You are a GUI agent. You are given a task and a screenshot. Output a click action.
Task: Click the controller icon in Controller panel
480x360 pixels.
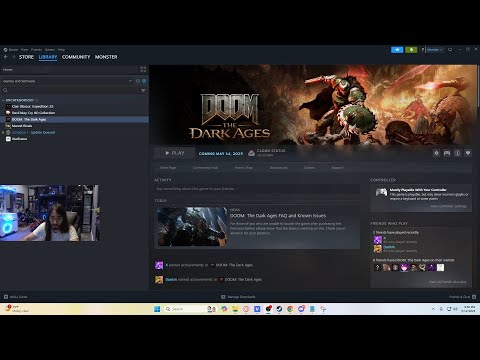click(381, 192)
